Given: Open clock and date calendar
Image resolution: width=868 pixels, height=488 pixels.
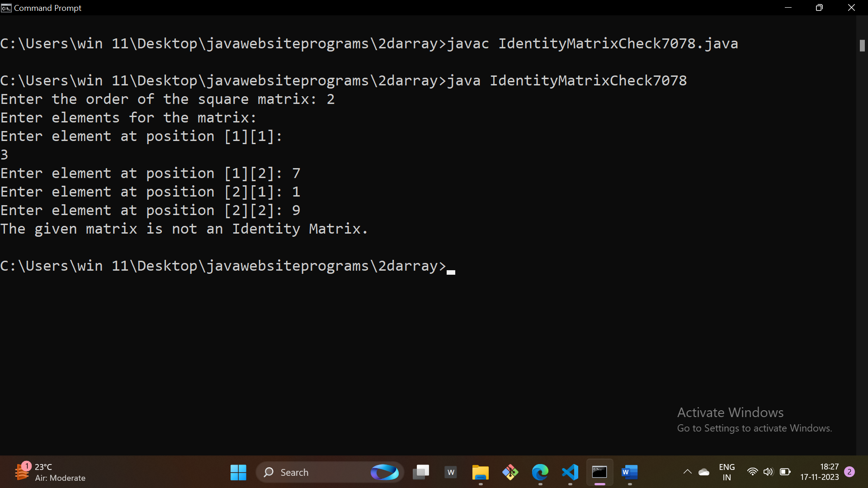Looking at the screenshot, I should click(x=819, y=472).
